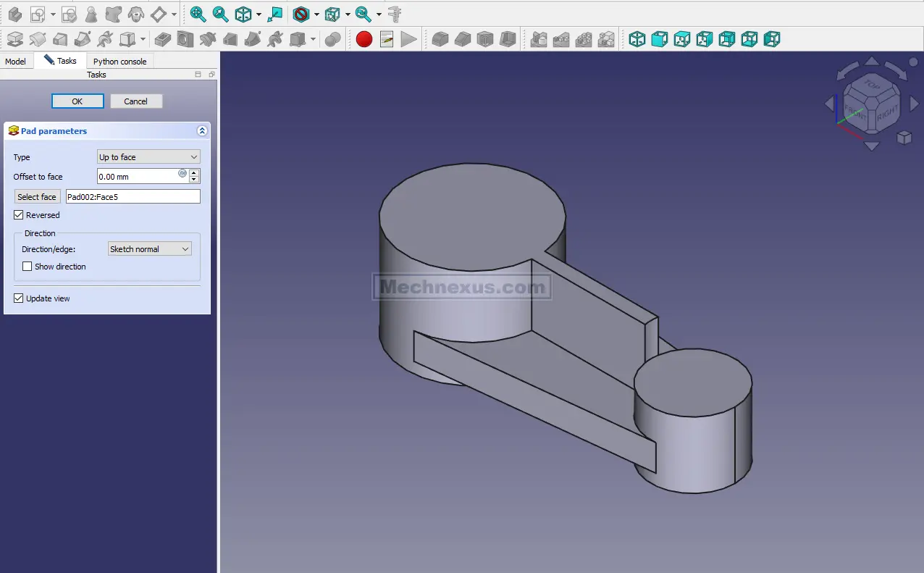Open Direction/edge dropdown showing Sketch normal

[149, 249]
